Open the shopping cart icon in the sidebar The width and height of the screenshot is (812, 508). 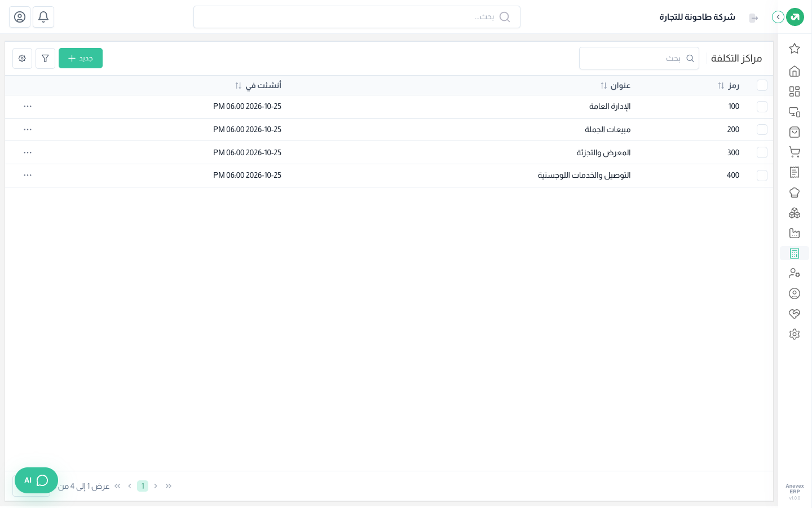point(795,152)
